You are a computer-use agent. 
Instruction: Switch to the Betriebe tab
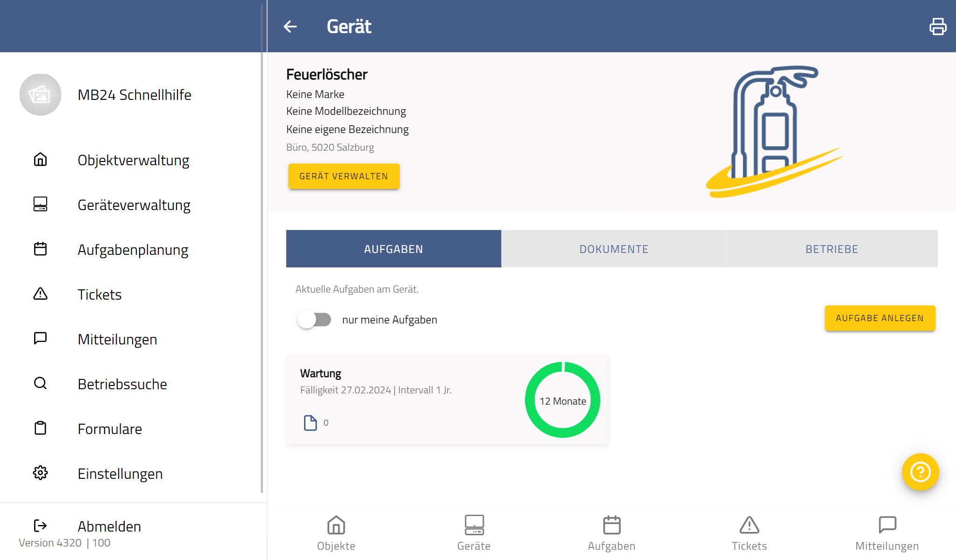[831, 249]
